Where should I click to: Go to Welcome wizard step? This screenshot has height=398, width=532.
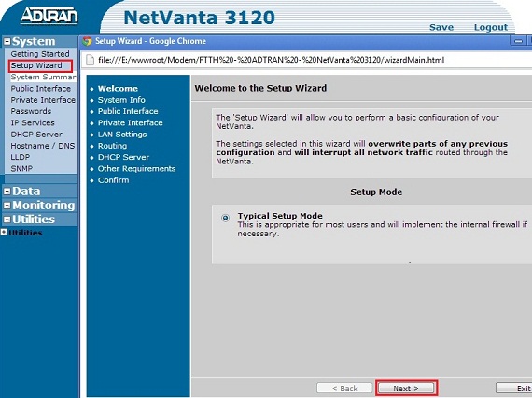[118, 89]
